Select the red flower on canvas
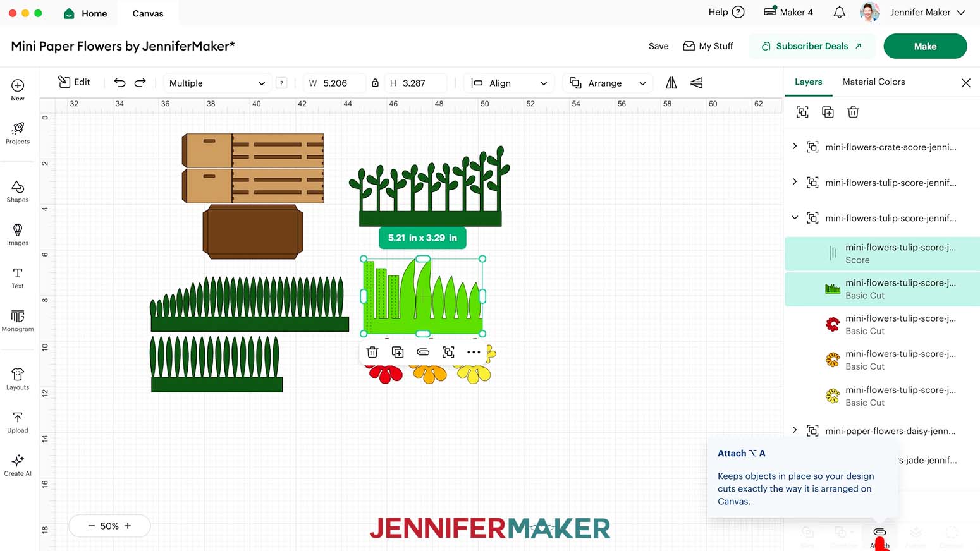The height and width of the screenshot is (551, 980). click(385, 375)
